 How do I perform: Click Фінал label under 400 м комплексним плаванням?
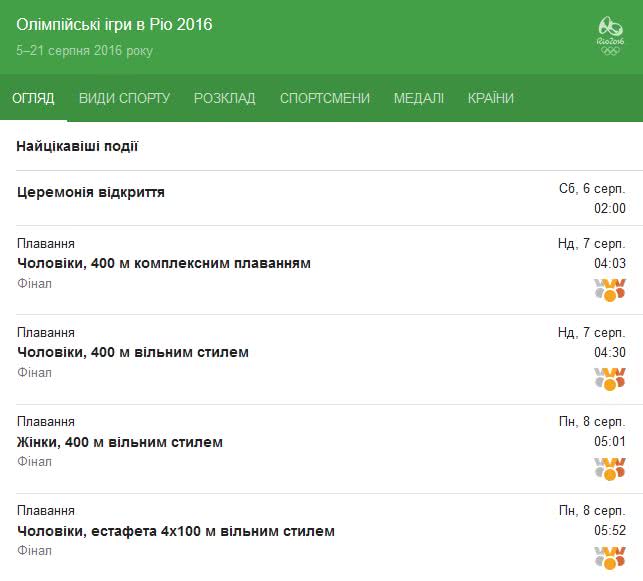pos(34,283)
